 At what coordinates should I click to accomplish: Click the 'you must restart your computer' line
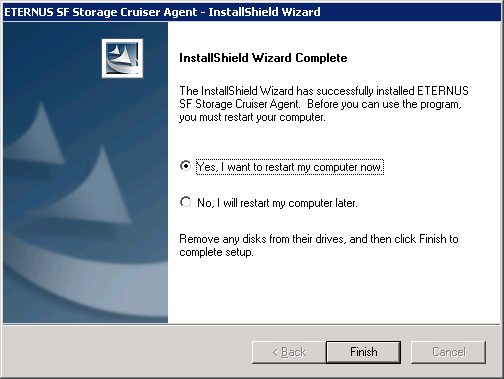[252, 117]
